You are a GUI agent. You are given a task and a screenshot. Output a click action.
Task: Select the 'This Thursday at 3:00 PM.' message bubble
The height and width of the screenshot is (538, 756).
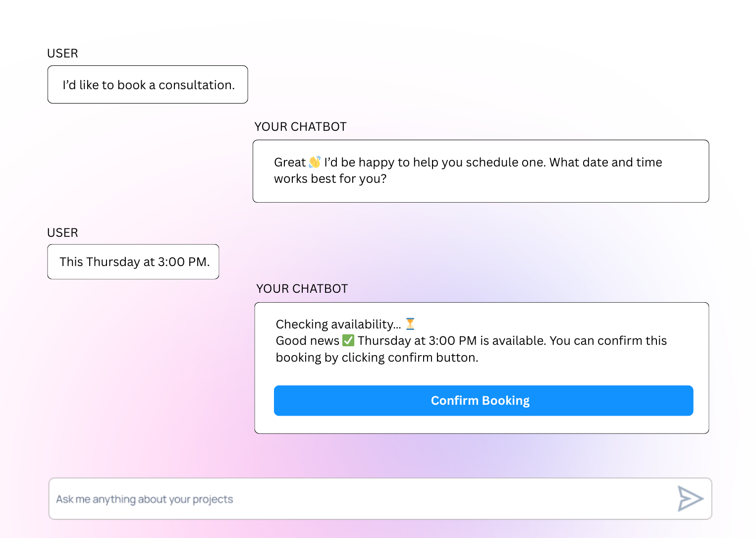(x=134, y=262)
